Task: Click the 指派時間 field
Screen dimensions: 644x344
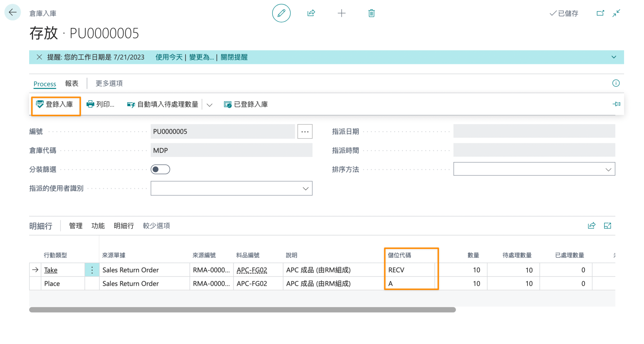Action: [534, 150]
